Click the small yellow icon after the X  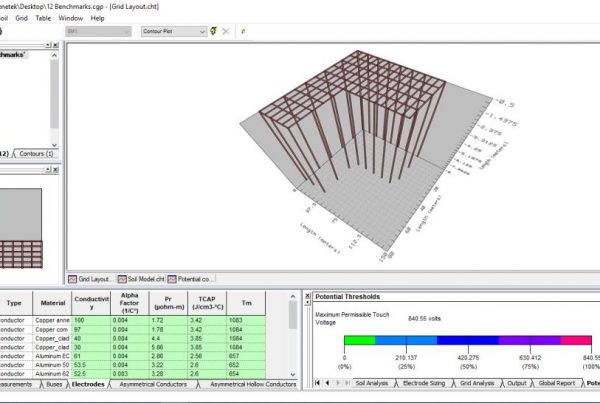(243, 32)
